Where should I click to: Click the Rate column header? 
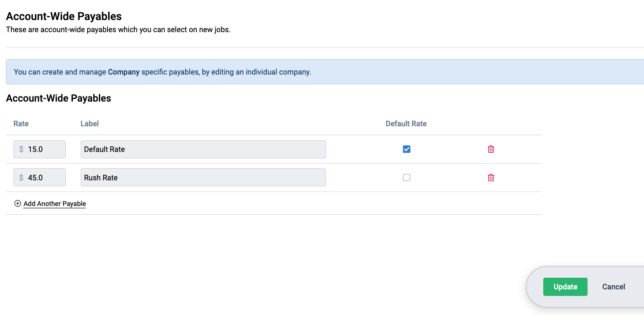coord(21,123)
